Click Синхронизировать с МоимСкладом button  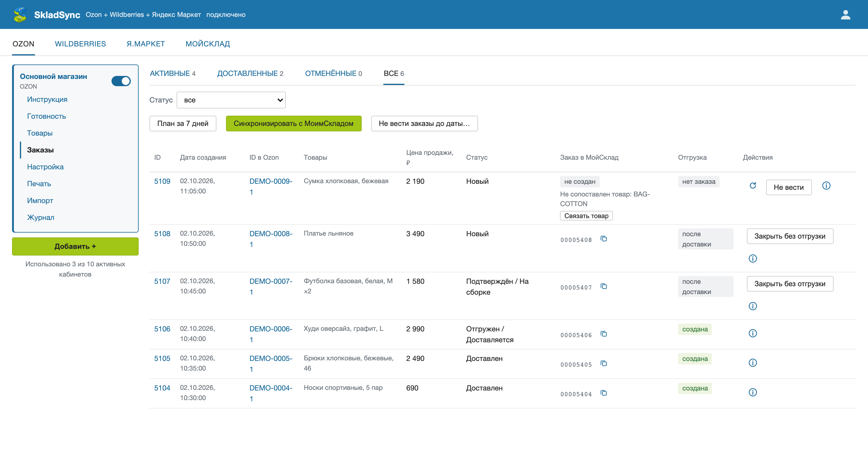[294, 124]
